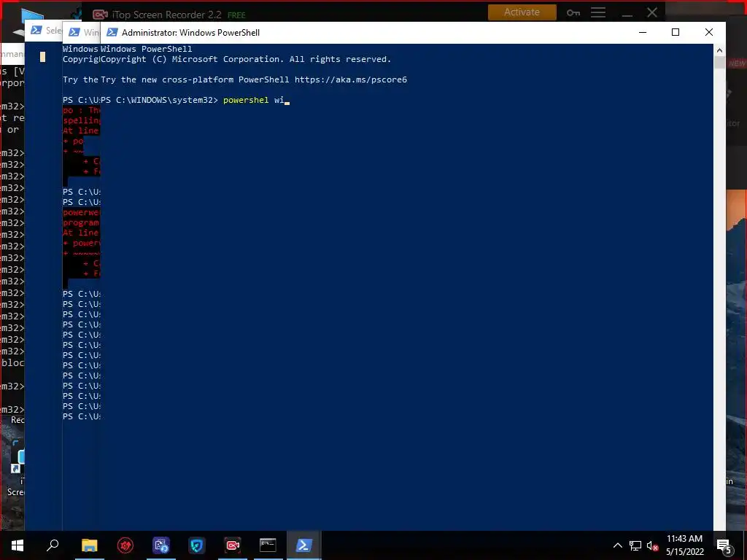
Task: Open PowerShell title bar icon system menu
Action: point(112,32)
